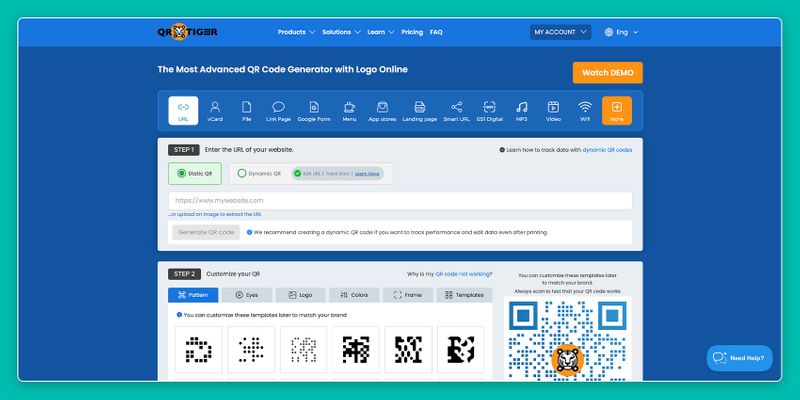
Task: Click the QR code preview image
Action: (567, 339)
